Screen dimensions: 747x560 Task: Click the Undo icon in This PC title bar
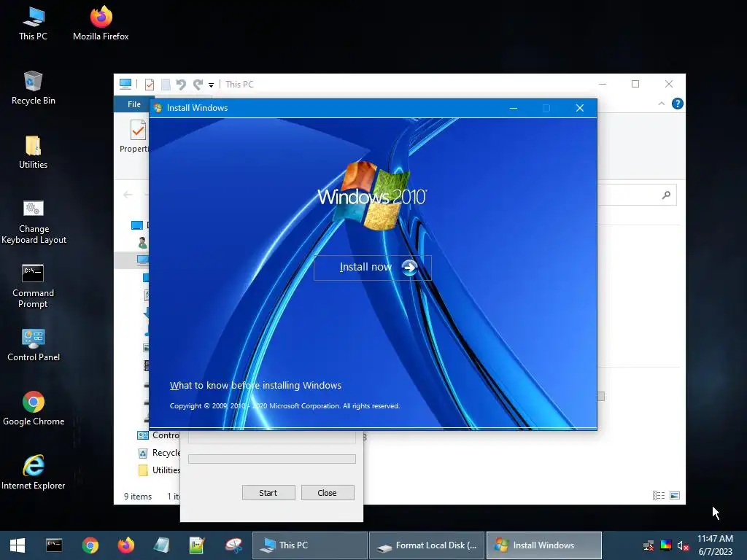[181, 85]
